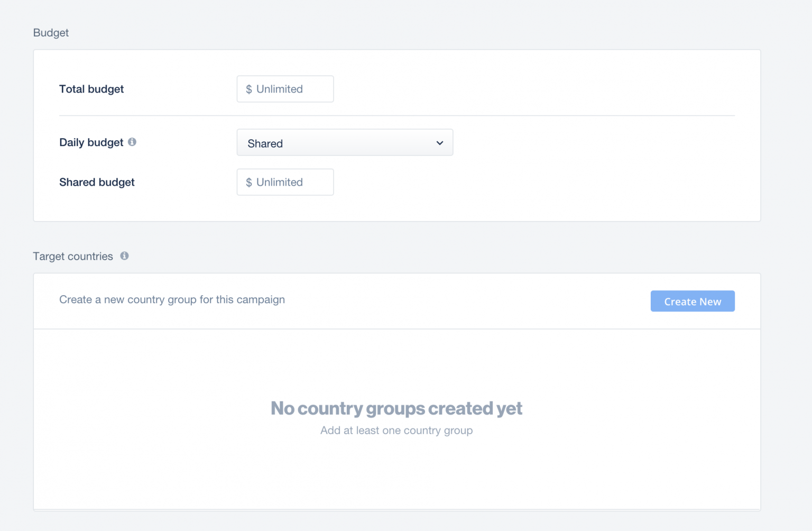Click 'Add at least one country group' text

pos(396,431)
